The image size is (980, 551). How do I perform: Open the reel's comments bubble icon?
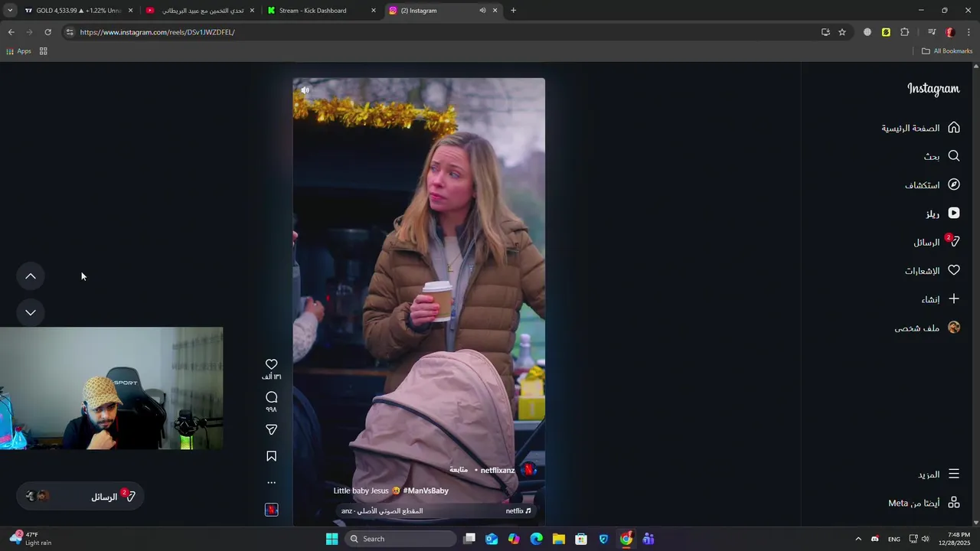(271, 397)
